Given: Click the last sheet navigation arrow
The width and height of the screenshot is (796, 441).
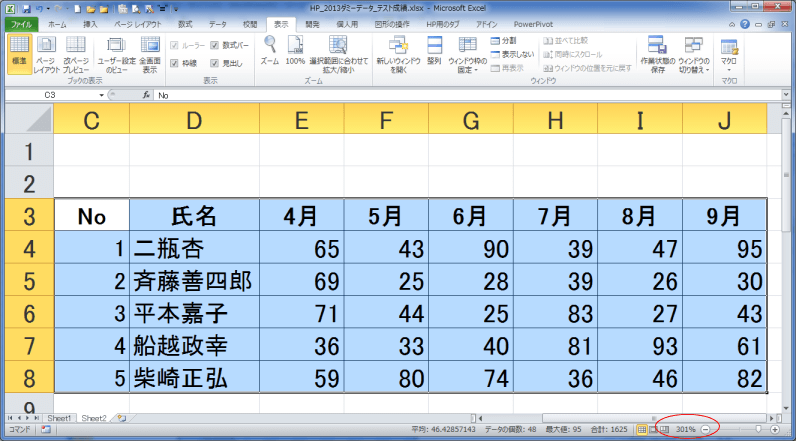Looking at the screenshot, I should (x=37, y=418).
